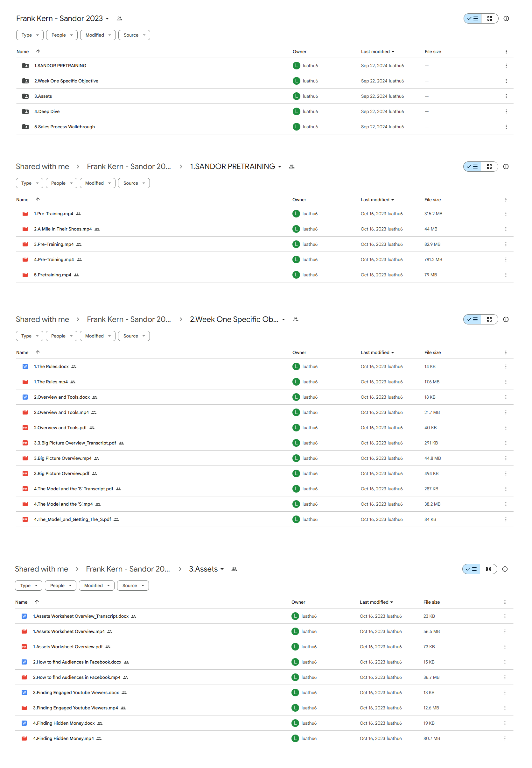Open 1.Assets Worksheet Overview_Transcript.docx file
Viewport: 532px width, 768px height.
click(x=81, y=616)
